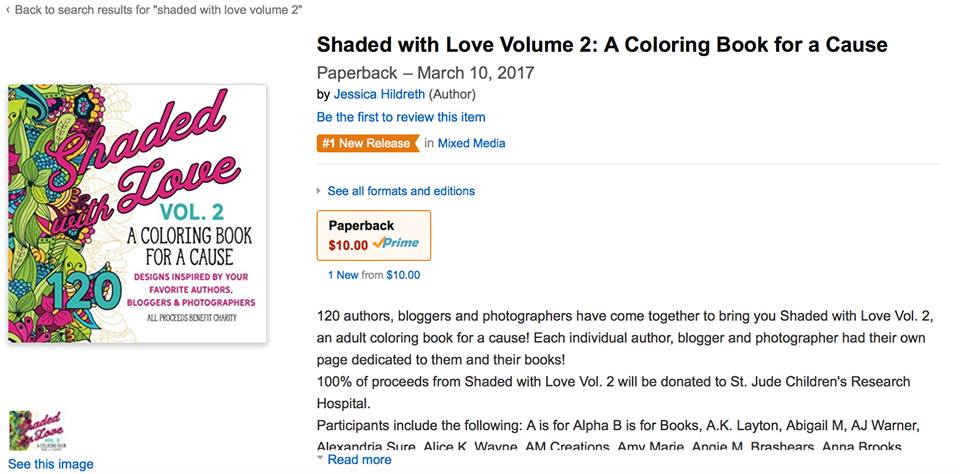
Task: Click the back chevron arrow at top
Action: 7,10
